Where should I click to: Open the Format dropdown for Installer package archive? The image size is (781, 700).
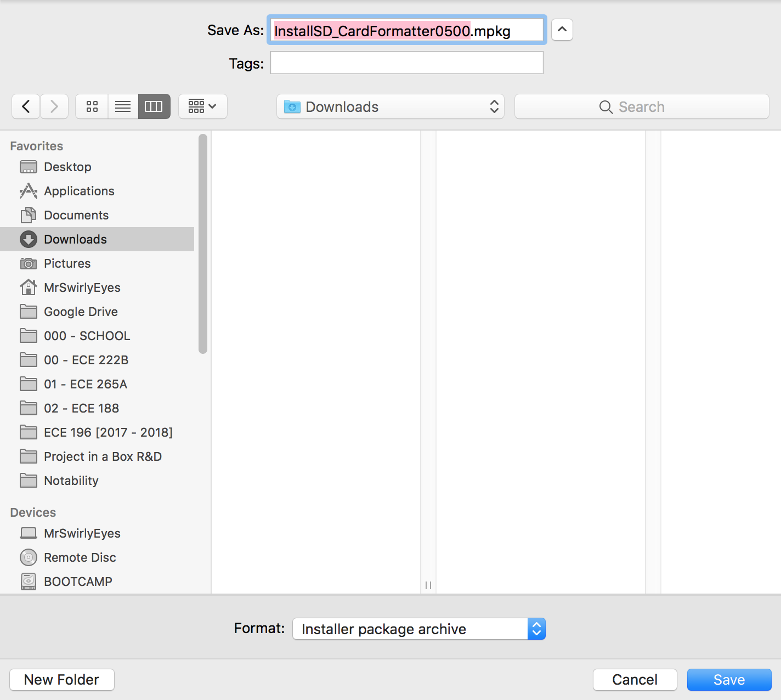coord(419,629)
